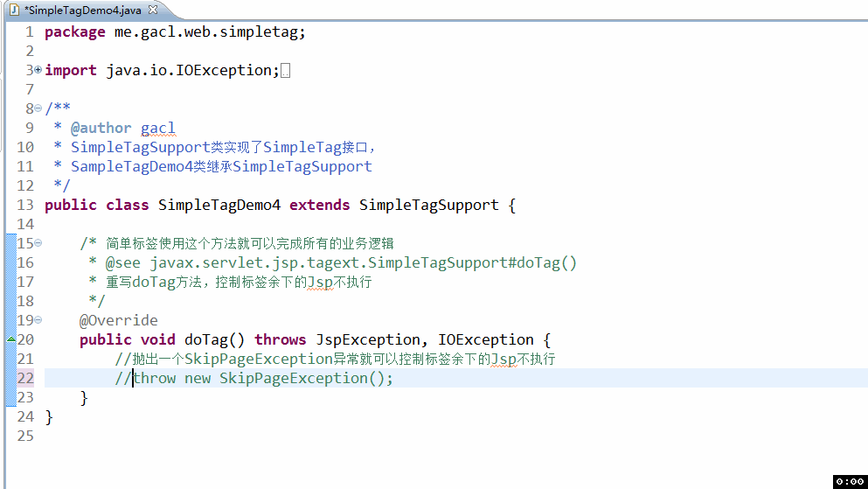Click the '@author' tag in the Javadoc

point(101,128)
